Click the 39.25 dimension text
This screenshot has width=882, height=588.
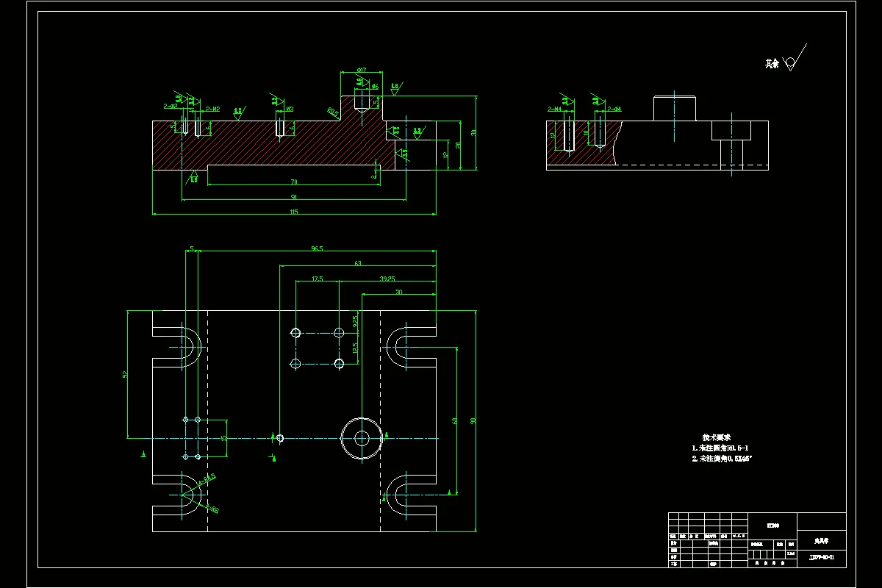(387, 279)
